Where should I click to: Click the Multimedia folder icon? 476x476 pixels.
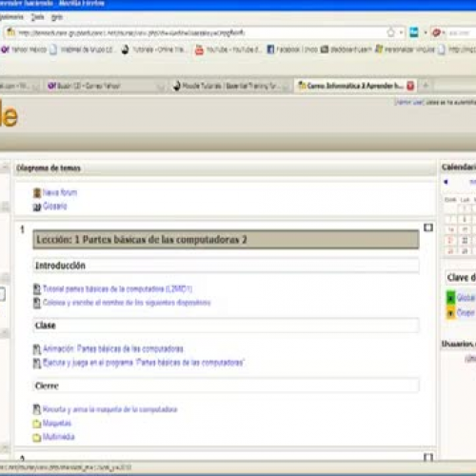pos(37,437)
